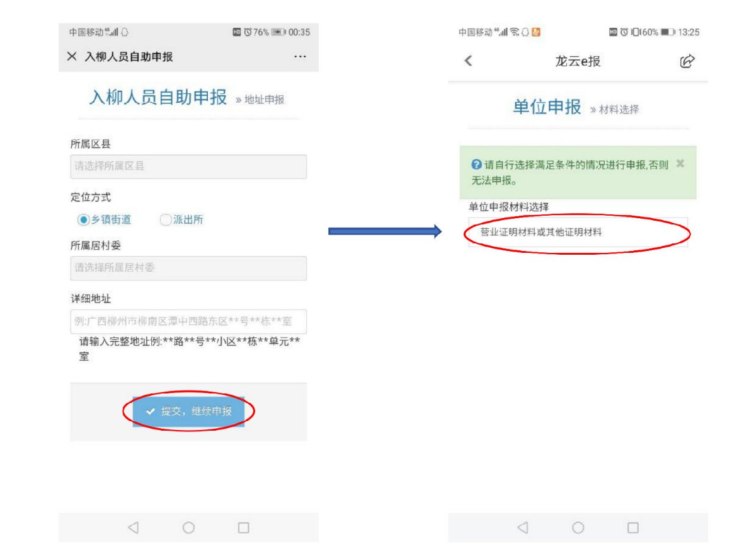This screenshot has width=756, height=553.
Task: Open the 所属区县 selection field
Action: 188,166
